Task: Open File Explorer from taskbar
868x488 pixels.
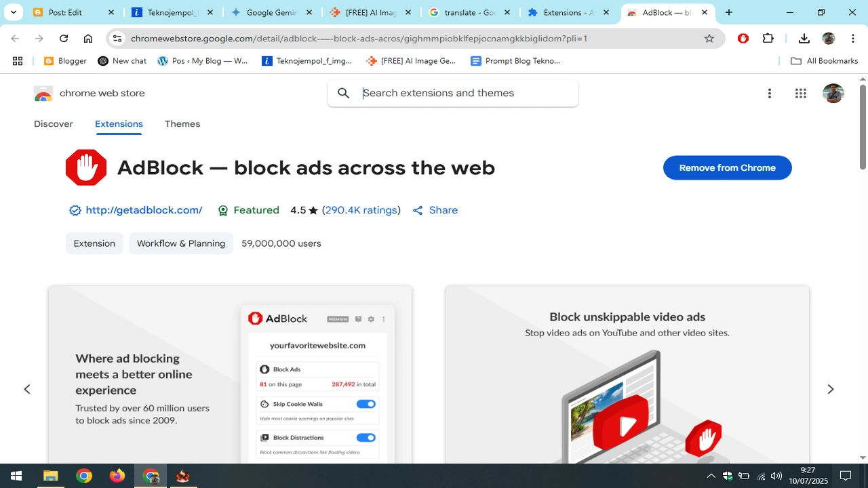Action: pyautogui.click(x=51, y=476)
